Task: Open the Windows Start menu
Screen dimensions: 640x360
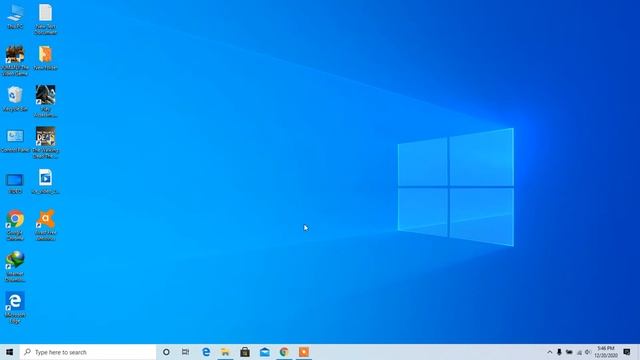Action: (9, 352)
